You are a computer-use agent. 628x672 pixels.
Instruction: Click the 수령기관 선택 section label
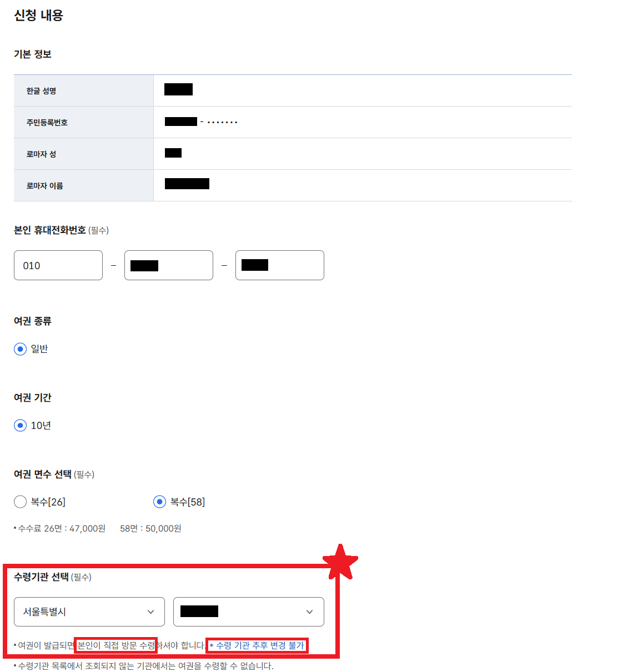click(x=42, y=577)
